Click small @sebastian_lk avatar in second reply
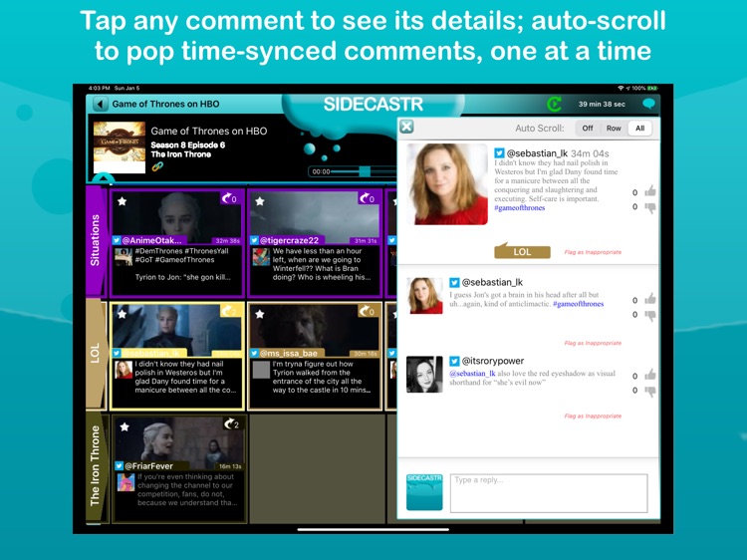The image size is (747, 560). point(424,296)
